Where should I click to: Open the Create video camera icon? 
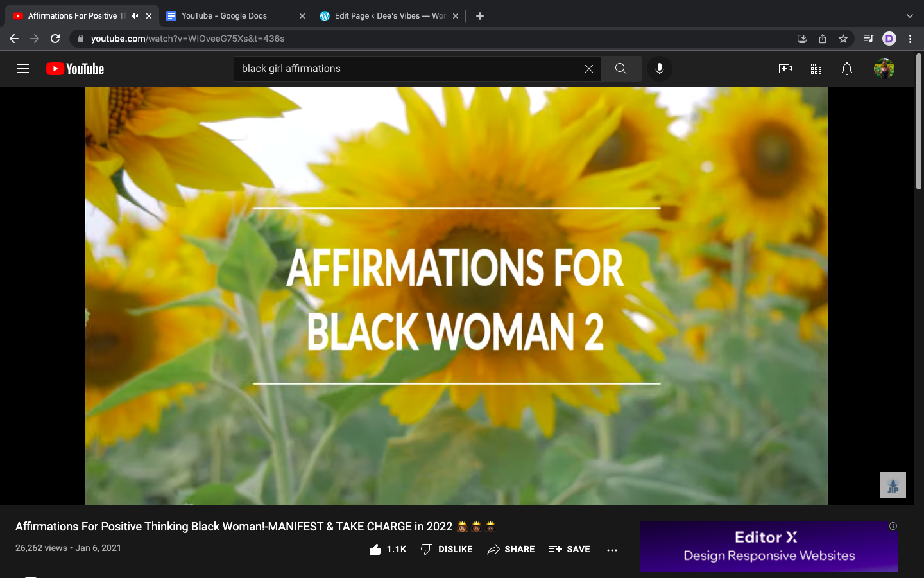(x=785, y=69)
